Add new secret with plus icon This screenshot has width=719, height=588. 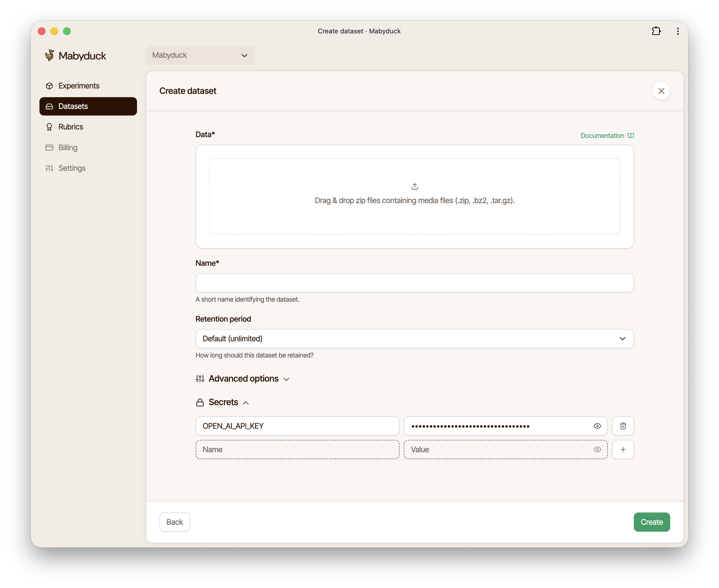[623, 449]
